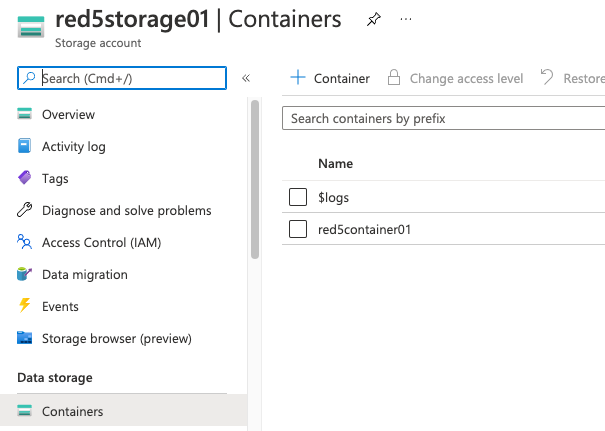Click Change access level
The width and height of the screenshot is (605, 431).
[466, 79]
